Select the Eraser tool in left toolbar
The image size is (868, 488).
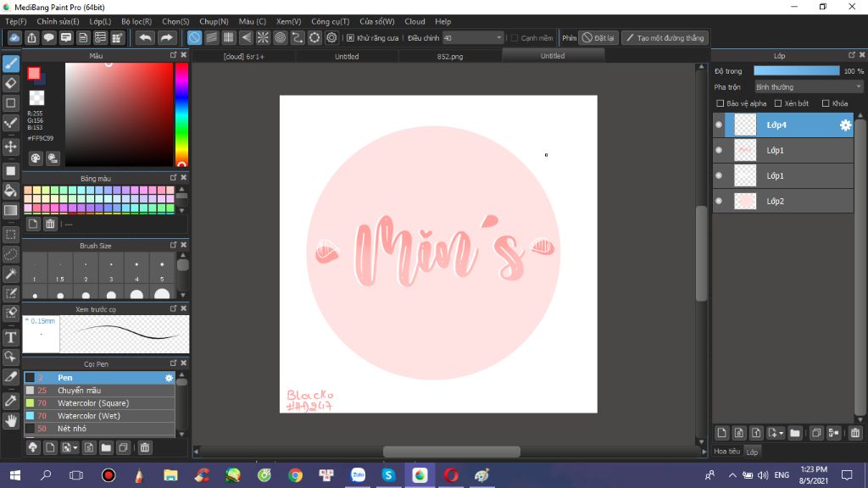tap(11, 83)
